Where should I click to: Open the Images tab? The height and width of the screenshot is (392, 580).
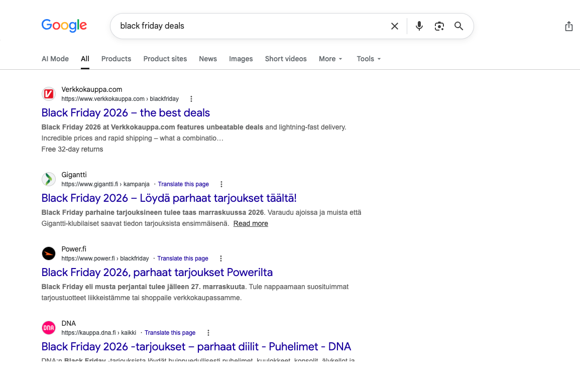tap(241, 59)
